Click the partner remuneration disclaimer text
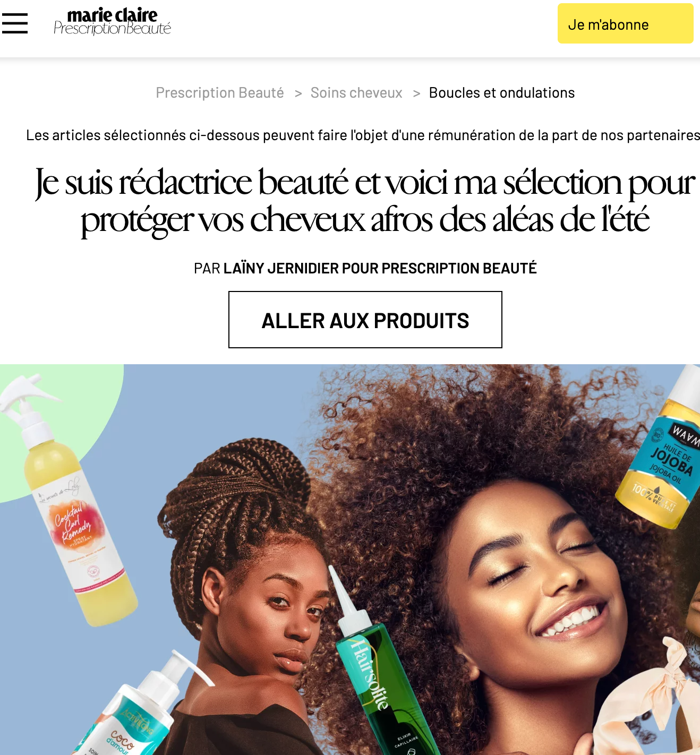700x755 pixels. click(x=363, y=135)
